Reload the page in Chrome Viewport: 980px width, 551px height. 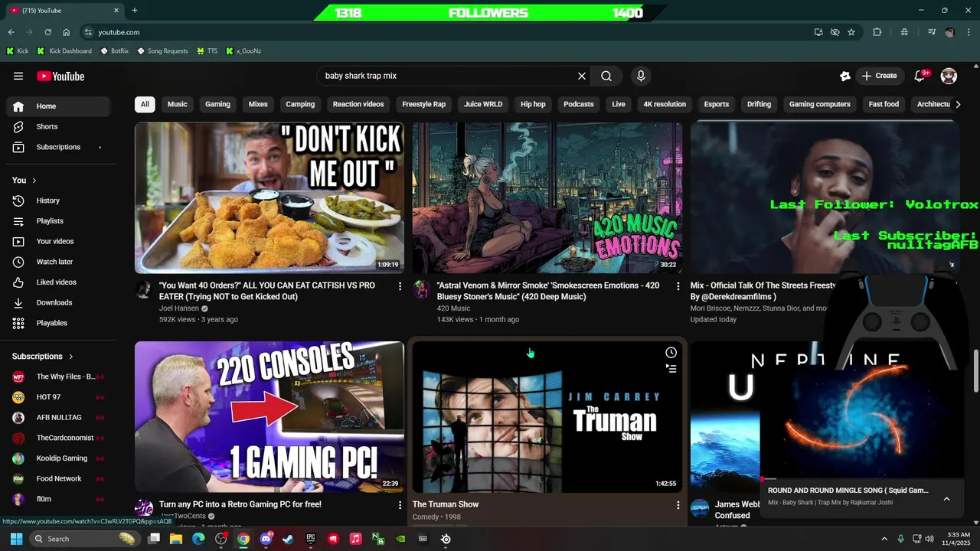coord(47,32)
